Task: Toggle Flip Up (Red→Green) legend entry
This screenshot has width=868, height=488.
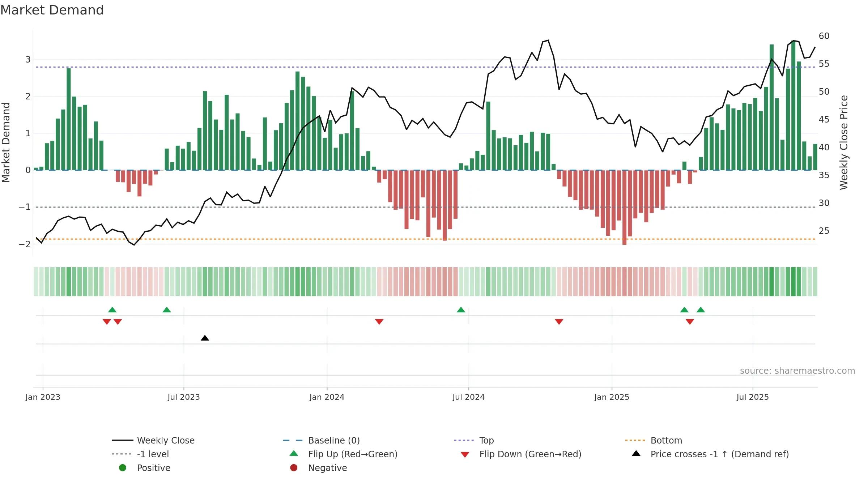Action: tap(344, 454)
